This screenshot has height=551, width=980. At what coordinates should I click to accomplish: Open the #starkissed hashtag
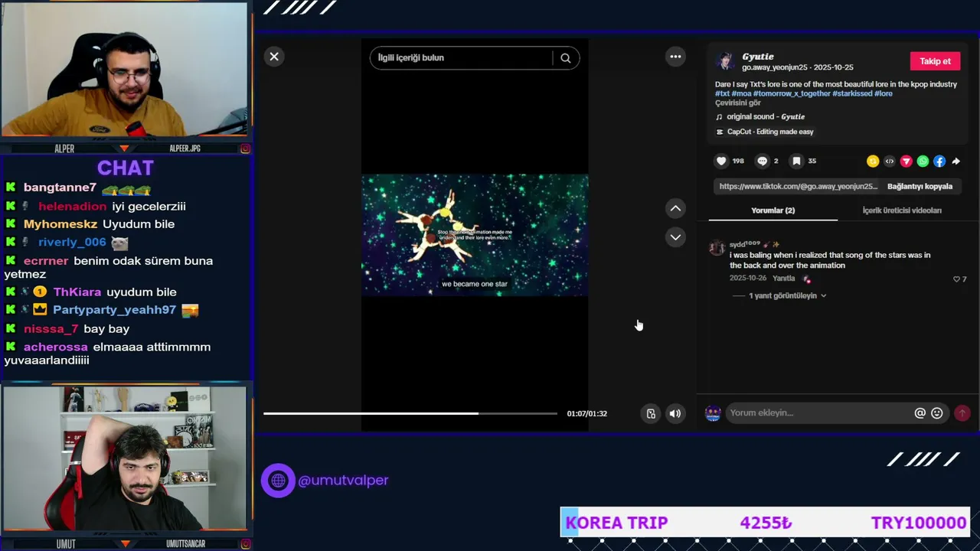852,93
